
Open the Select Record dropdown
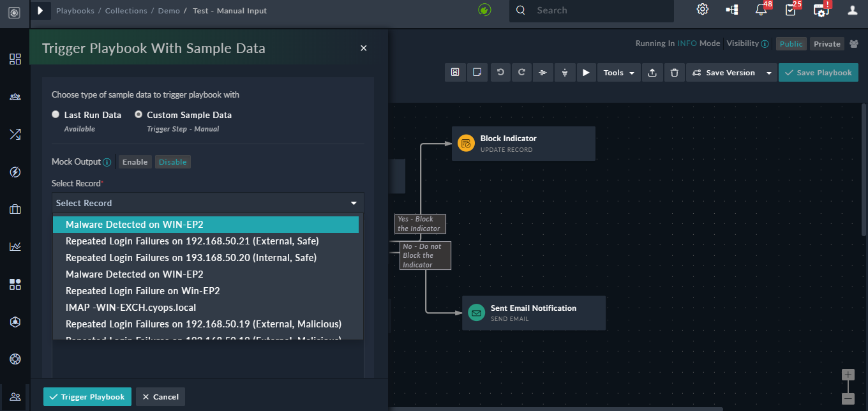tap(207, 202)
